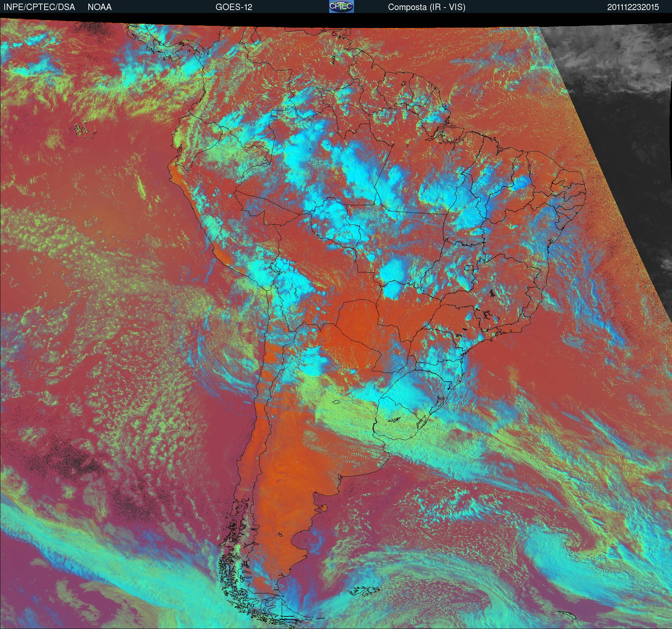Click the Composta (IR - VIS) title
The height and width of the screenshot is (629, 672).
coord(427,7)
